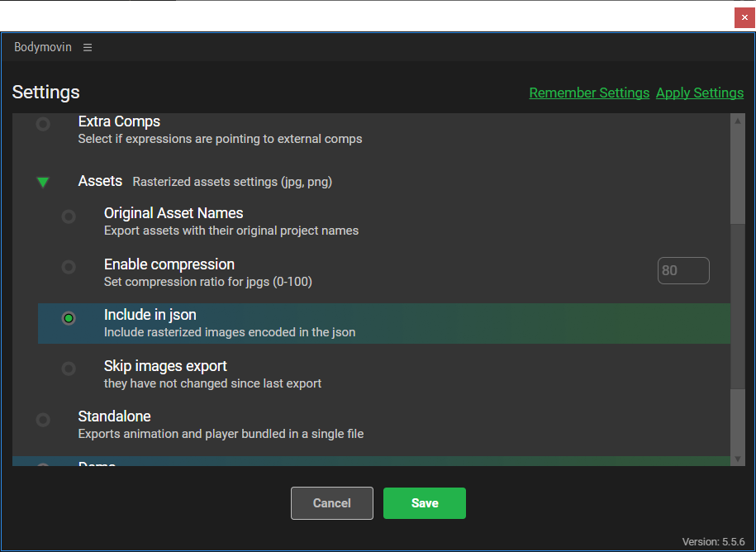Select the Include in json row label
756x552 pixels.
point(150,315)
